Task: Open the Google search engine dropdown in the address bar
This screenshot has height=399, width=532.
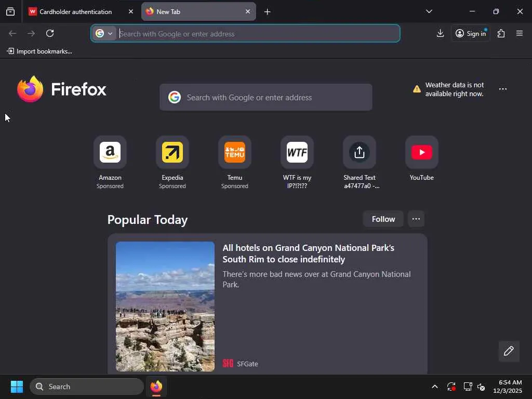Action: point(104,34)
